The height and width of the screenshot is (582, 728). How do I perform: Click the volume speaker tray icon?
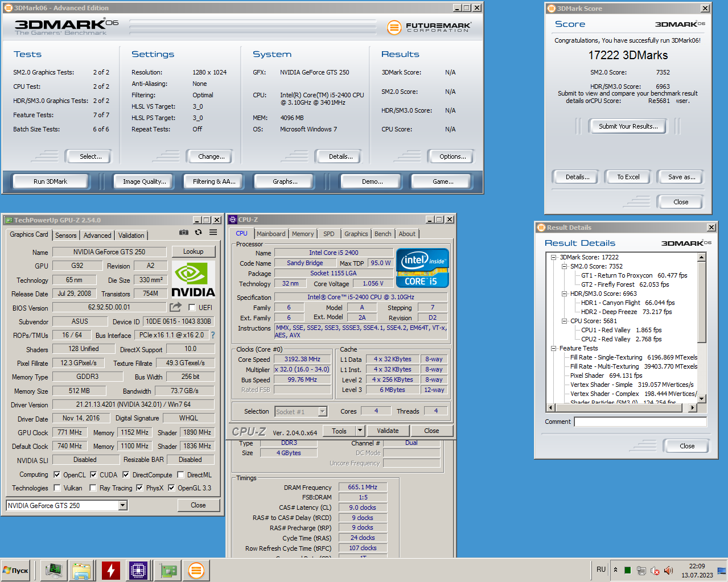668,570
